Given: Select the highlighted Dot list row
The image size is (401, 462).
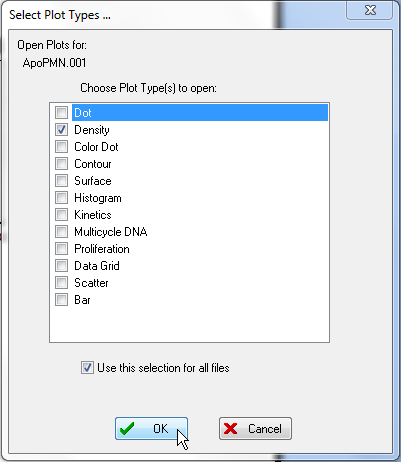Looking at the screenshot, I should pos(200,113).
